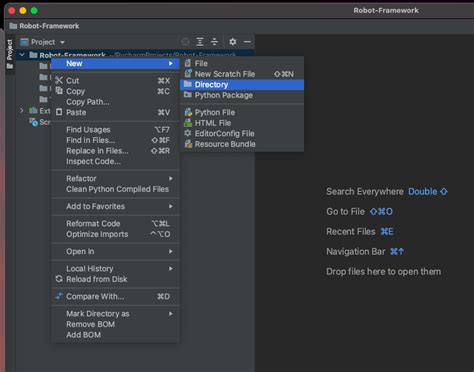The height and width of the screenshot is (372, 474).
Task: Click the File icon in New submenu
Action: [x=188, y=63]
